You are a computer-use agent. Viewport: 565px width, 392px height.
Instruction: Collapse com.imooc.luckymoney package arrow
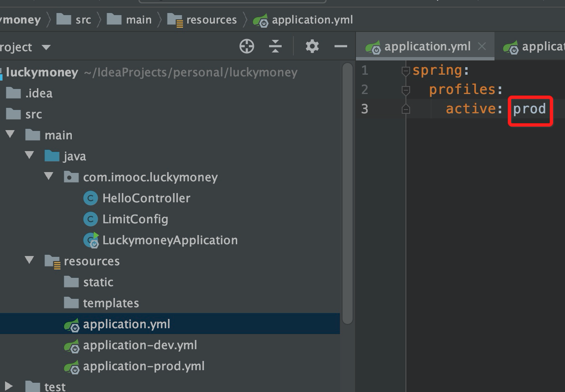pyautogui.click(x=49, y=177)
